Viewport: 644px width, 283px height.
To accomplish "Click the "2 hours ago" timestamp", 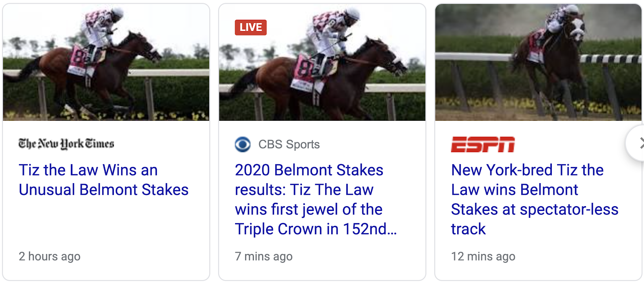I will 50,256.
